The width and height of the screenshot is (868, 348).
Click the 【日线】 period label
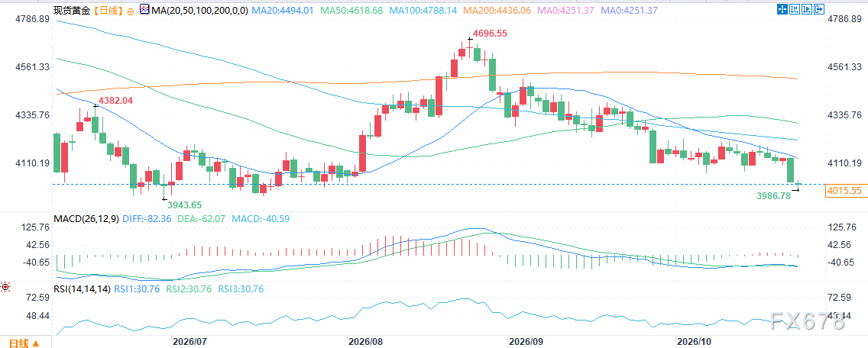coord(108,11)
